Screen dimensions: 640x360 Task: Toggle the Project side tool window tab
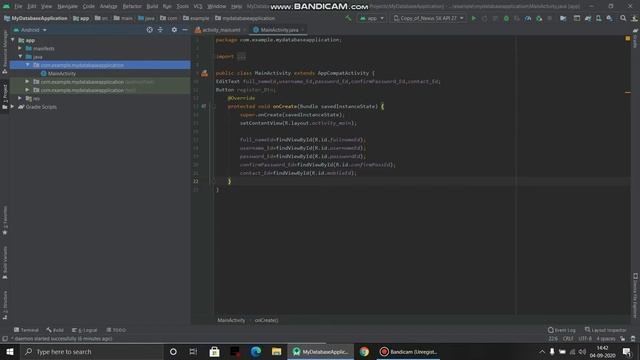click(x=5, y=96)
